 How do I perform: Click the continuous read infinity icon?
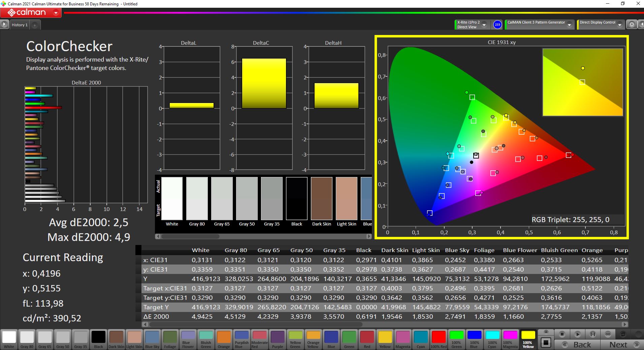(608, 334)
